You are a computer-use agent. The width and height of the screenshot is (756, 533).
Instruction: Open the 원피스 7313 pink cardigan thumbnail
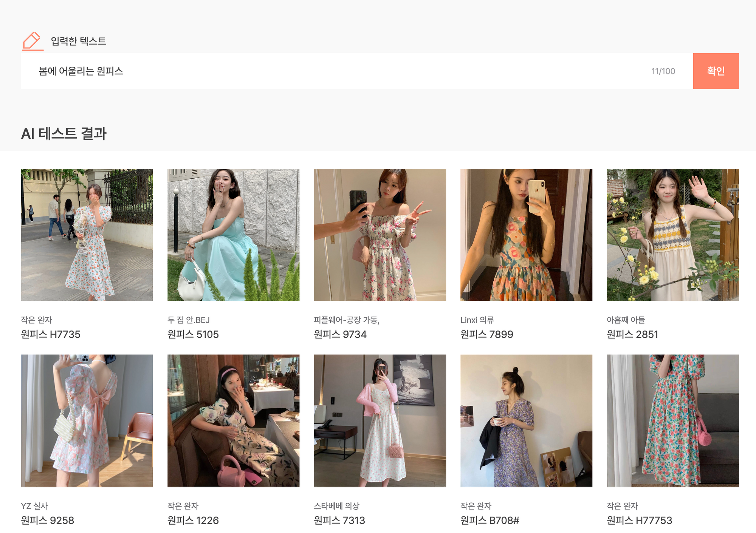380,420
